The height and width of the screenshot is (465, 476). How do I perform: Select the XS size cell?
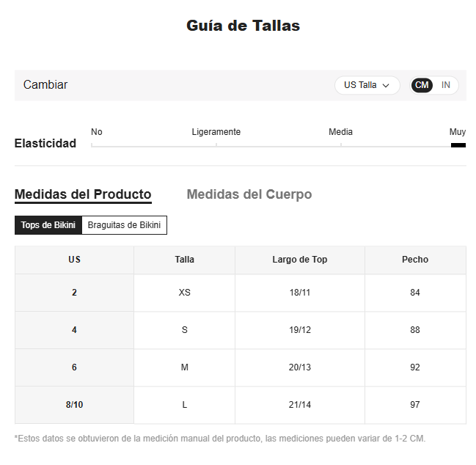click(184, 293)
